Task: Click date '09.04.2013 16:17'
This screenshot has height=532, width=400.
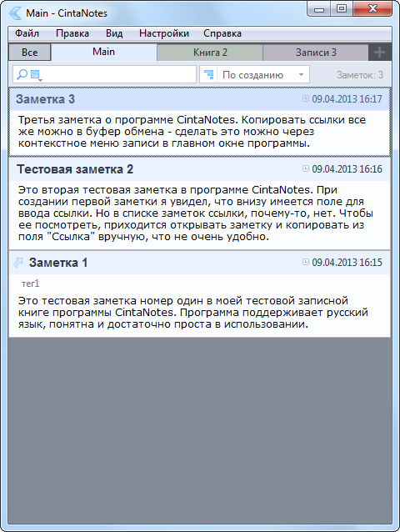Action: pyautogui.click(x=347, y=98)
